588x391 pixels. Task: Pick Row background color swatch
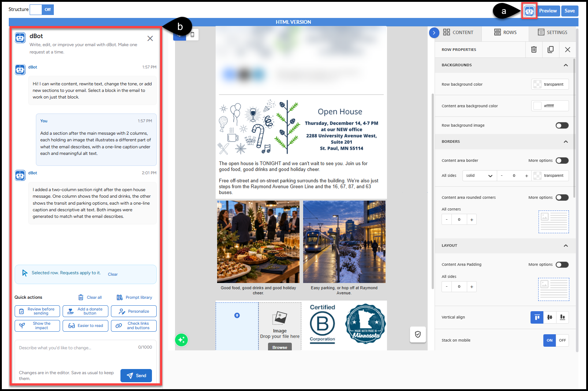point(537,85)
